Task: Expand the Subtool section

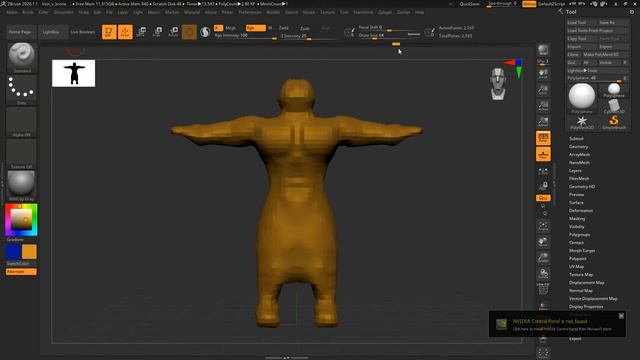Action: [x=576, y=139]
